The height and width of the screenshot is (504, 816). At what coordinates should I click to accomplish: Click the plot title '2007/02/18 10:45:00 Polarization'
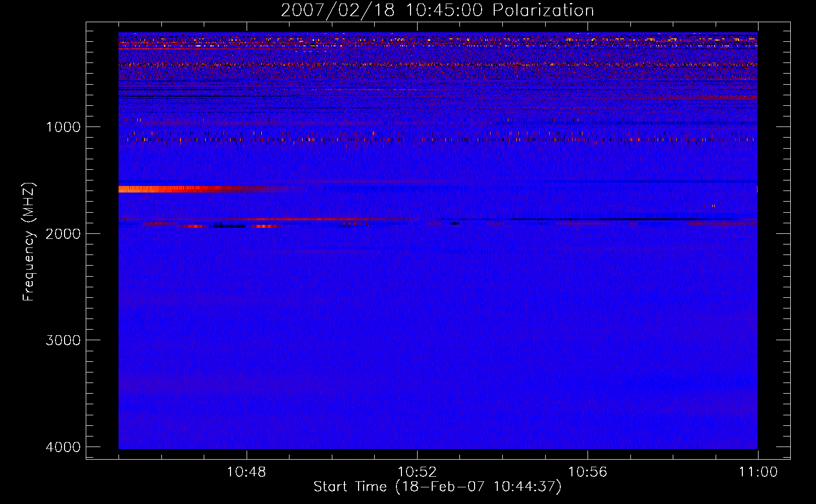437,11
